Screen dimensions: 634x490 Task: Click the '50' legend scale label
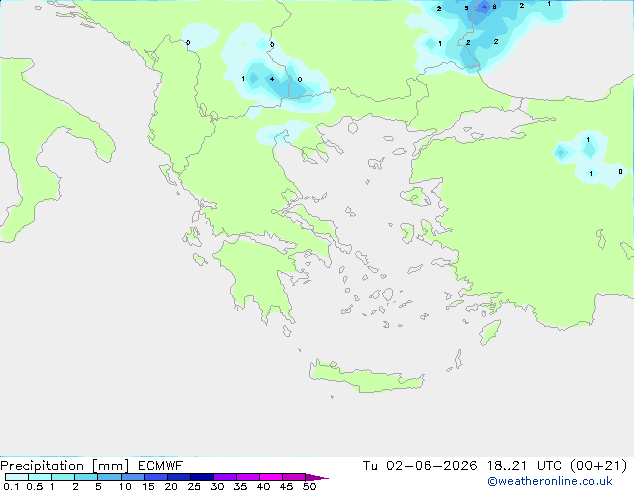coord(309,486)
